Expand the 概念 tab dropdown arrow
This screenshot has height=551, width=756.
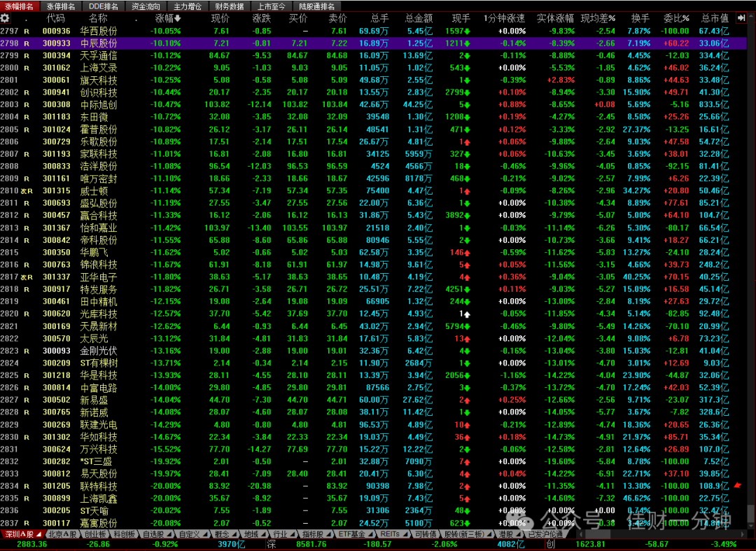235,534
